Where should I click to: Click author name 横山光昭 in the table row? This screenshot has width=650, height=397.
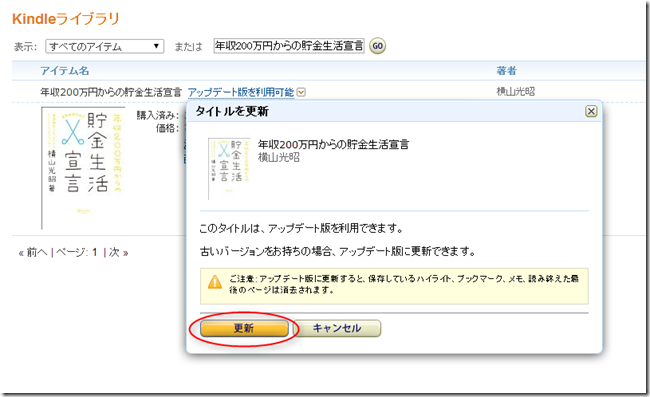click(516, 92)
